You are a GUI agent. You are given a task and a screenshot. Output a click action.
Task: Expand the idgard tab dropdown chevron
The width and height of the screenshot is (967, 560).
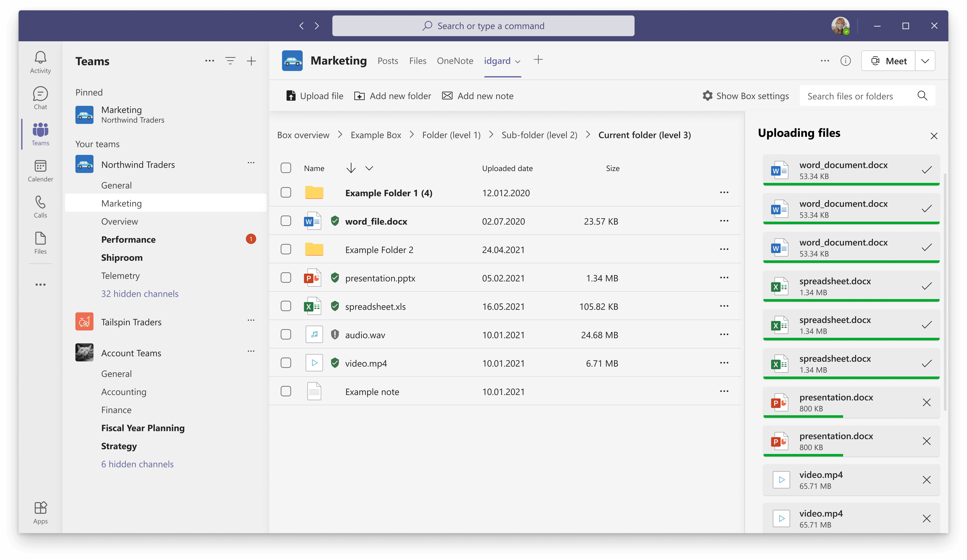(518, 62)
